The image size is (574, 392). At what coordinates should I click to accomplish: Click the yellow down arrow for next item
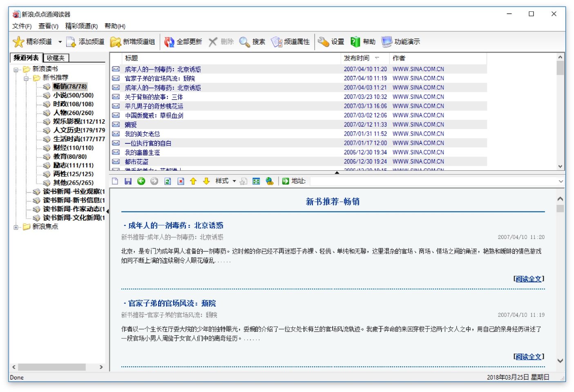(206, 181)
